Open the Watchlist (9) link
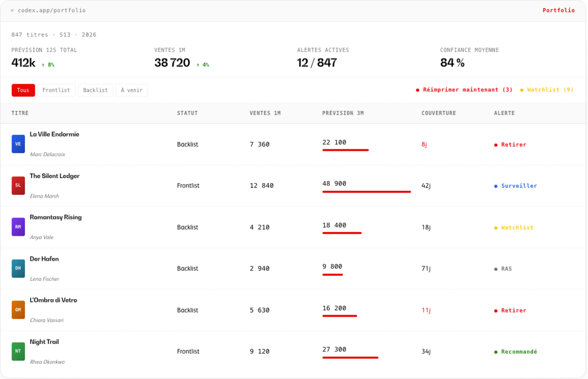 [x=547, y=90]
